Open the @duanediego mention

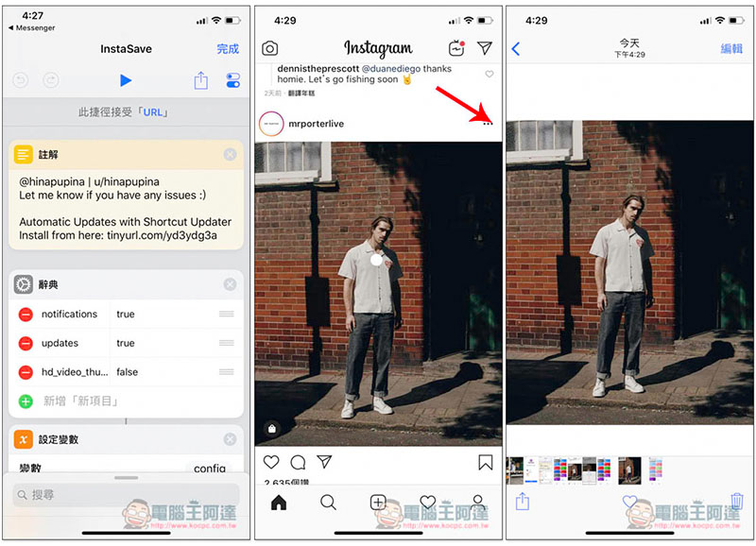[x=391, y=68]
